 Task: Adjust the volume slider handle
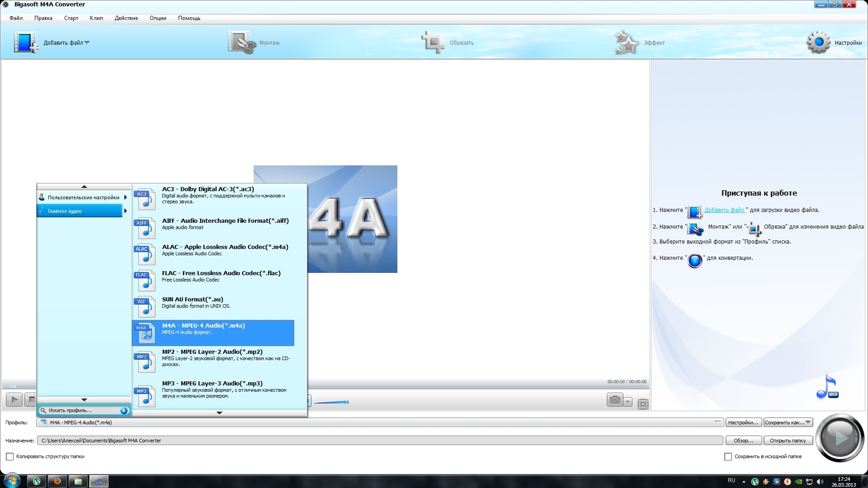coord(347,402)
